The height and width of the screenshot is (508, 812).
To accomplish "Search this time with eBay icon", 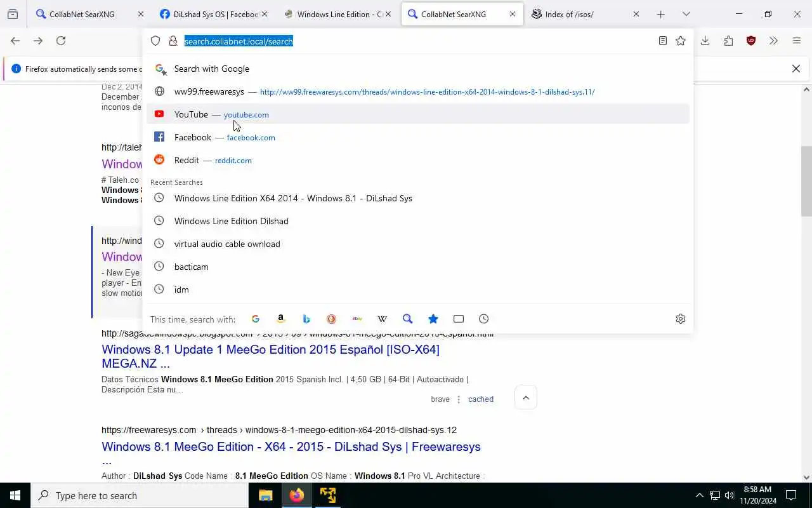I will coord(357,319).
